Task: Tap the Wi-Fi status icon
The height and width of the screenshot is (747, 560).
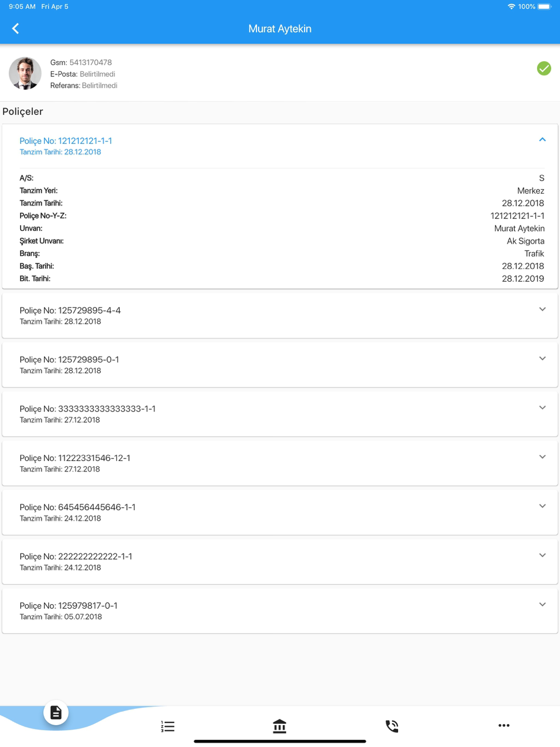Action: coord(511,7)
